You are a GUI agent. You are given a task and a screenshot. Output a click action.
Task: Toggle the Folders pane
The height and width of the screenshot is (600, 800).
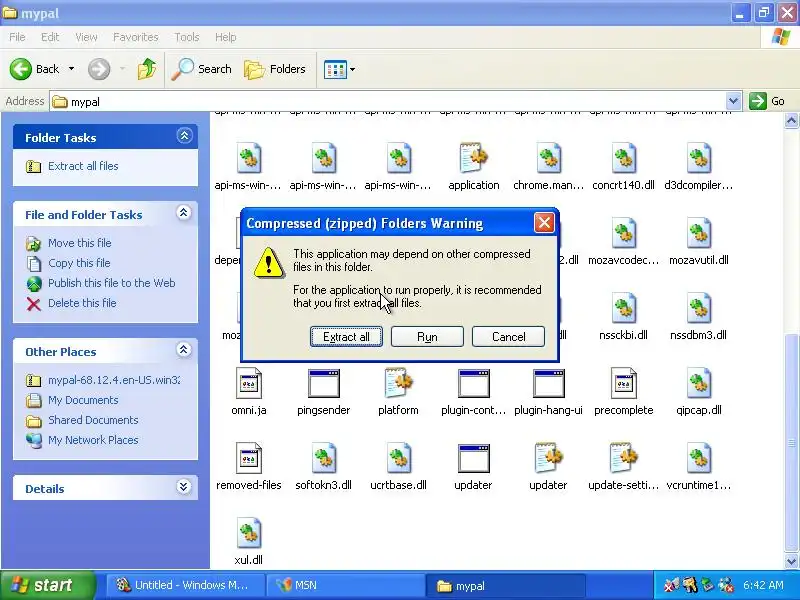point(275,69)
